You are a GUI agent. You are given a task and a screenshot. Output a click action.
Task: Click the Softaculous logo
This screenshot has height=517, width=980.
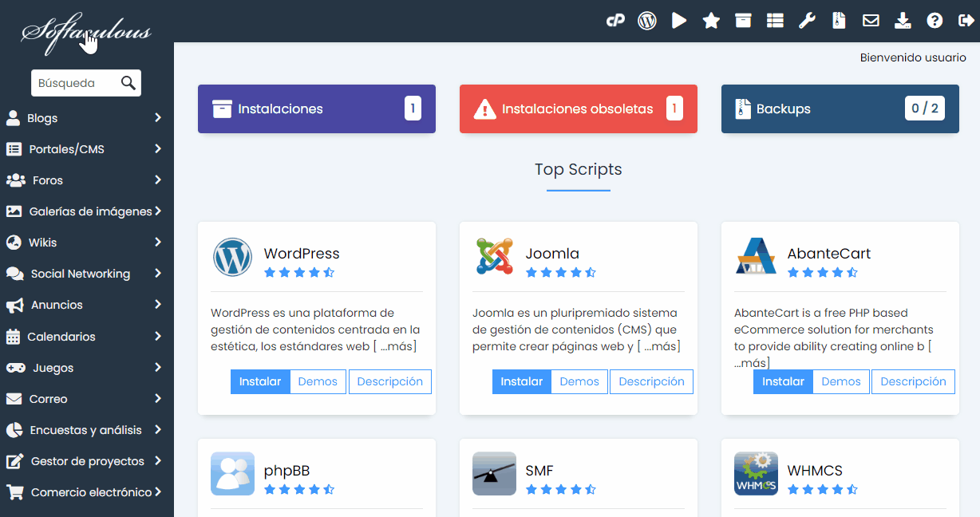pyautogui.click(x=86, y=32)
